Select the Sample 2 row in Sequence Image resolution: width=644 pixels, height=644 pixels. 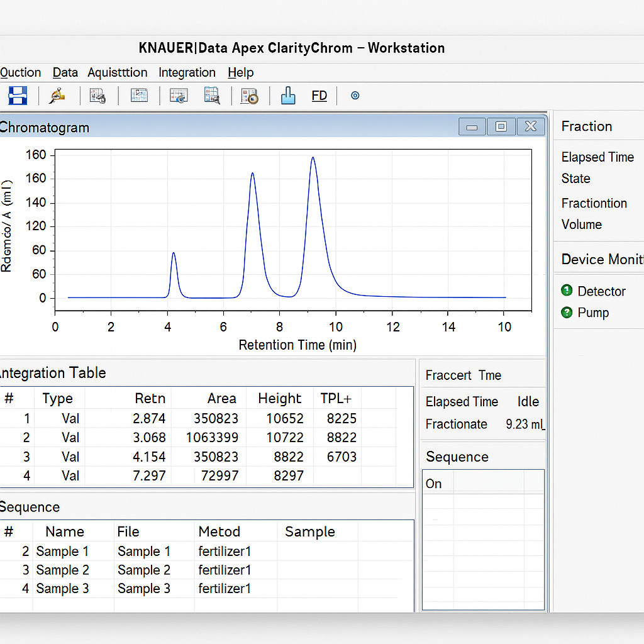pos(206,570)
